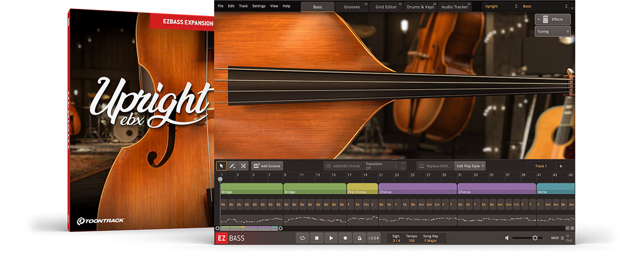Step to the previous transition with the up arrow
The height and width of the screenshot is (262, 644).
(x=403, y=163)
